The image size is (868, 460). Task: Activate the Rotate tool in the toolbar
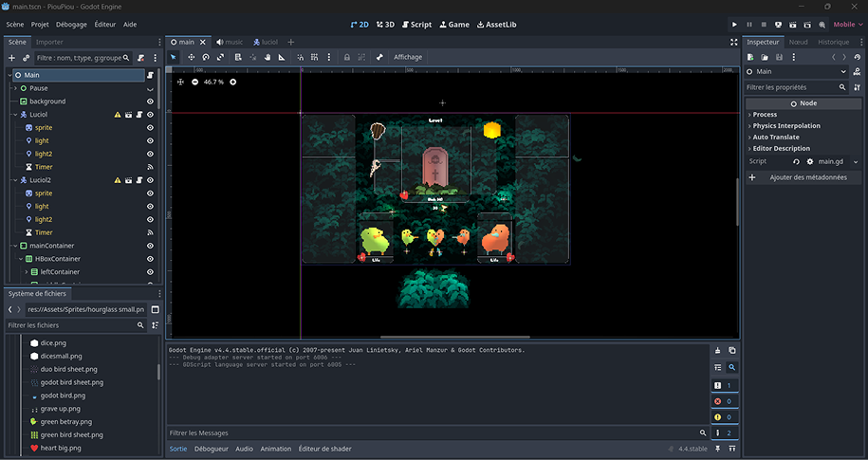pos(208,57)
